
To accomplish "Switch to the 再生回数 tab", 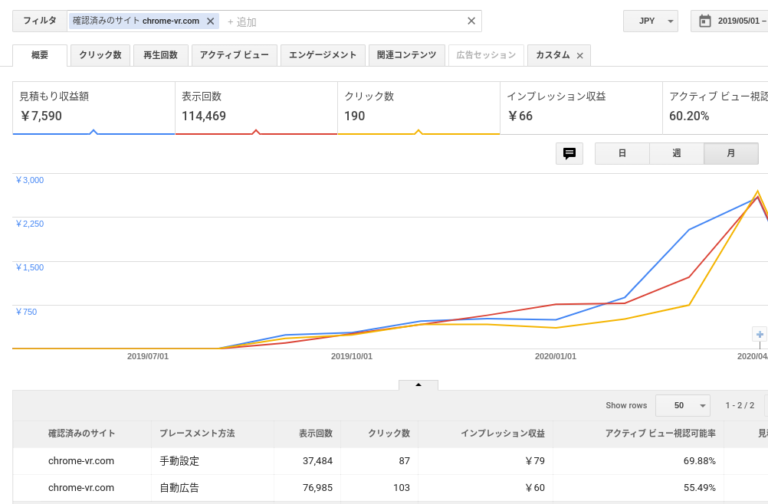I will pos(161,55).
